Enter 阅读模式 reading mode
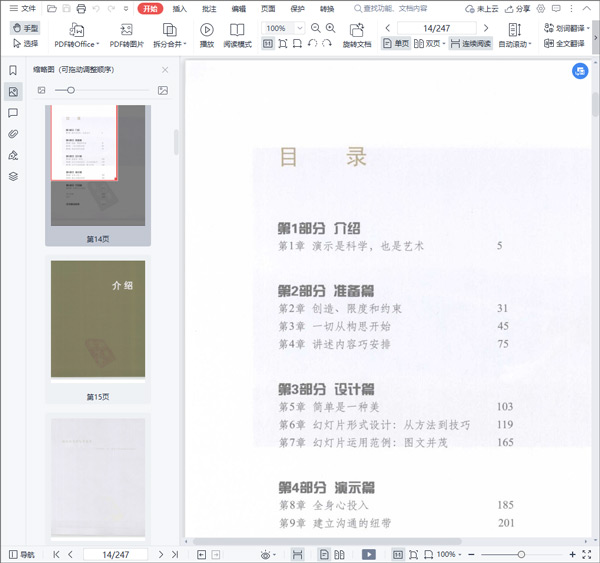The image size is (600, 563). click(237, 36)
